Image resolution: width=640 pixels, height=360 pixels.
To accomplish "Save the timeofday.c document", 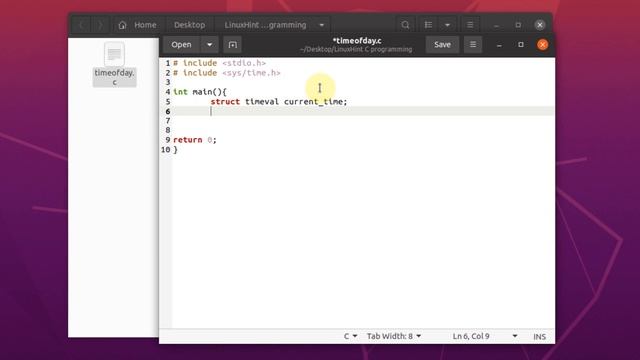I will click(x=442, y=44).
